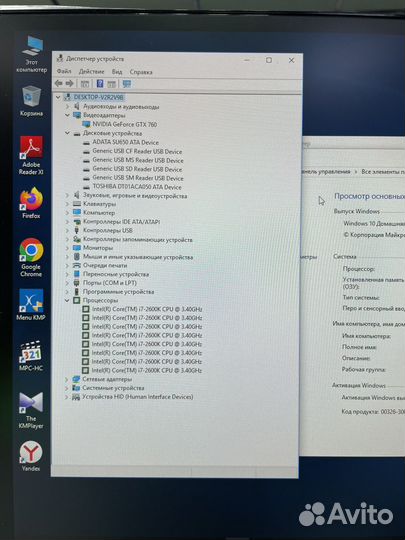This screenshot has height=540, width=405.
Task: Expand Системные устройства category
Action: click(67, 388)
